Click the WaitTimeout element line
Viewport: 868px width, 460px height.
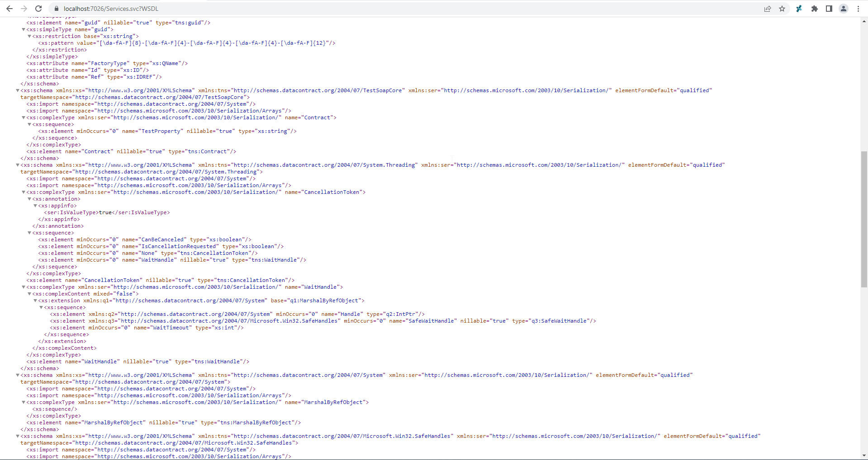pyautogui.click(x=147, y=328)
